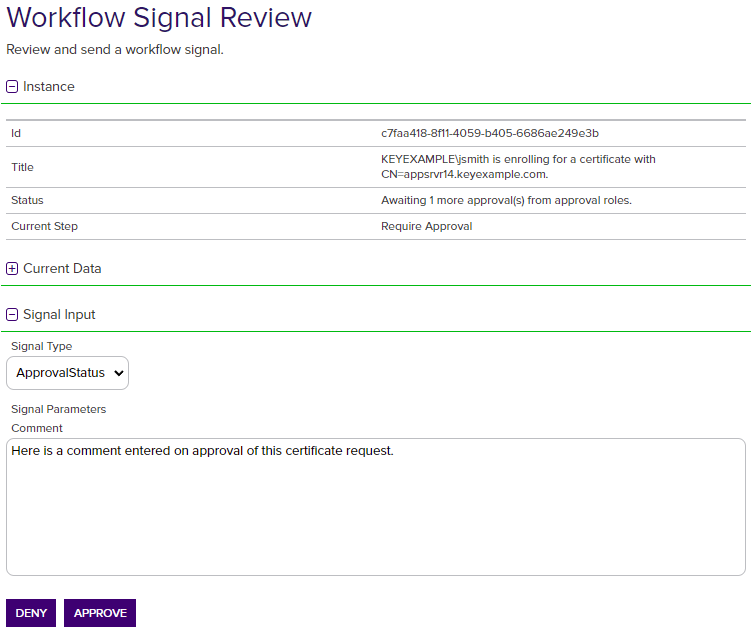Click the 'Review and send a workflow signal' subtitle
The image size is (754, 631).
click(115, 49)
